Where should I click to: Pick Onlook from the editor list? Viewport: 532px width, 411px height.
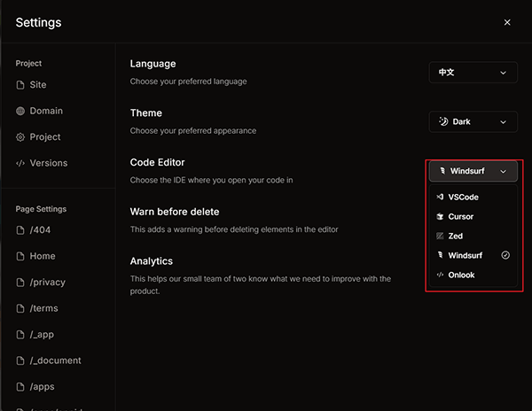(473, 275)
